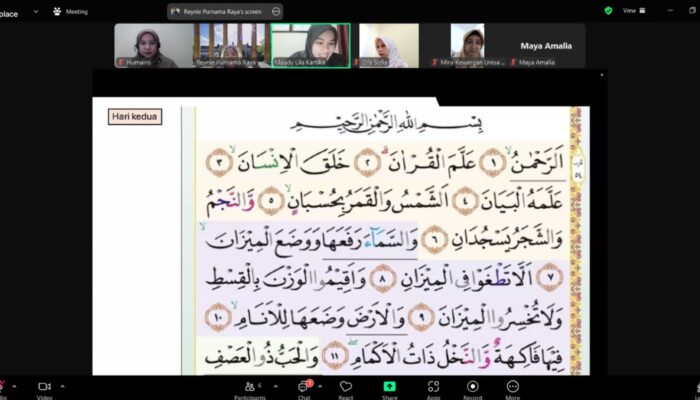Expand the Chat options caret

(x=320, y=386)
